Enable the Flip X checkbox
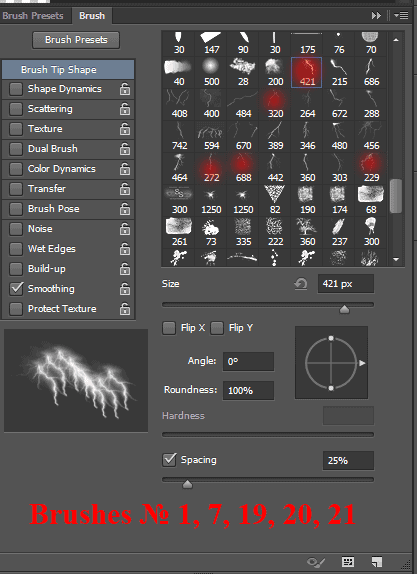This screenshot has width=417, height=574. pyautogui.click(x=169, y=328)
